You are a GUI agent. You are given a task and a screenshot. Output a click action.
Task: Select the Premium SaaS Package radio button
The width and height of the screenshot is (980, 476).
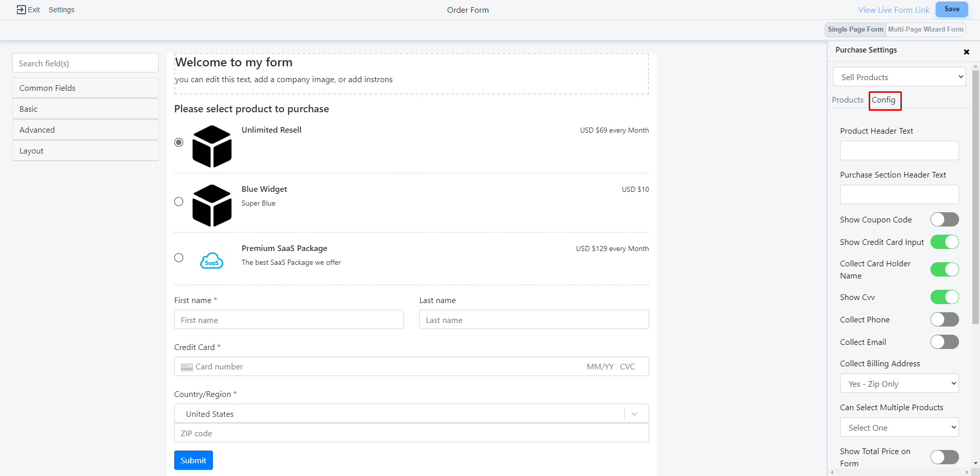(x=179, y=258)
